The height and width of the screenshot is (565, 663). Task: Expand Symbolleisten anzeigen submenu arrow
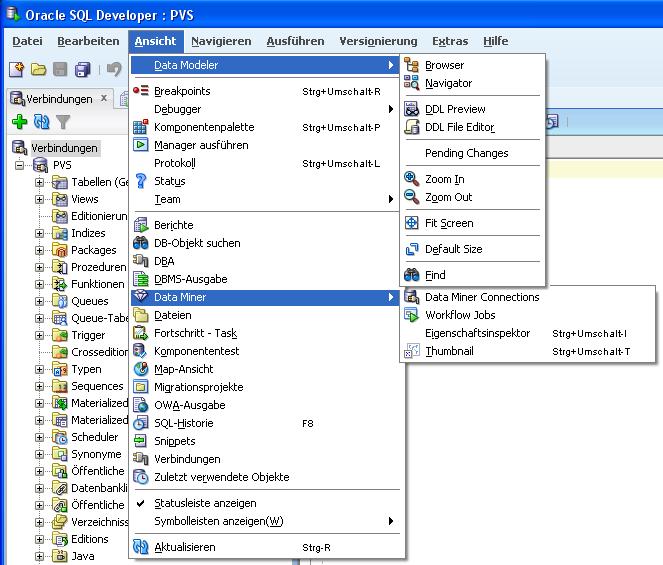tap(391, 521)
